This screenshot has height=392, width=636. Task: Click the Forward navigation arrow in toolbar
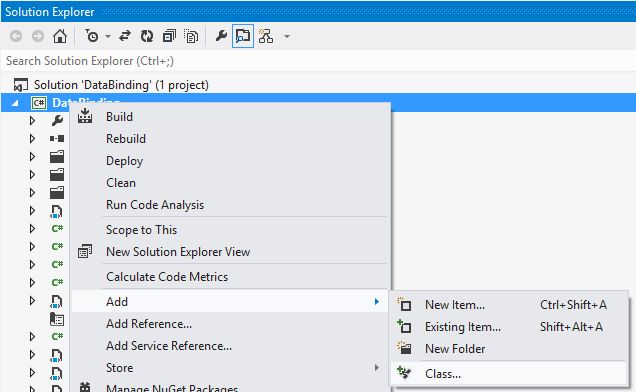(38, 37)
